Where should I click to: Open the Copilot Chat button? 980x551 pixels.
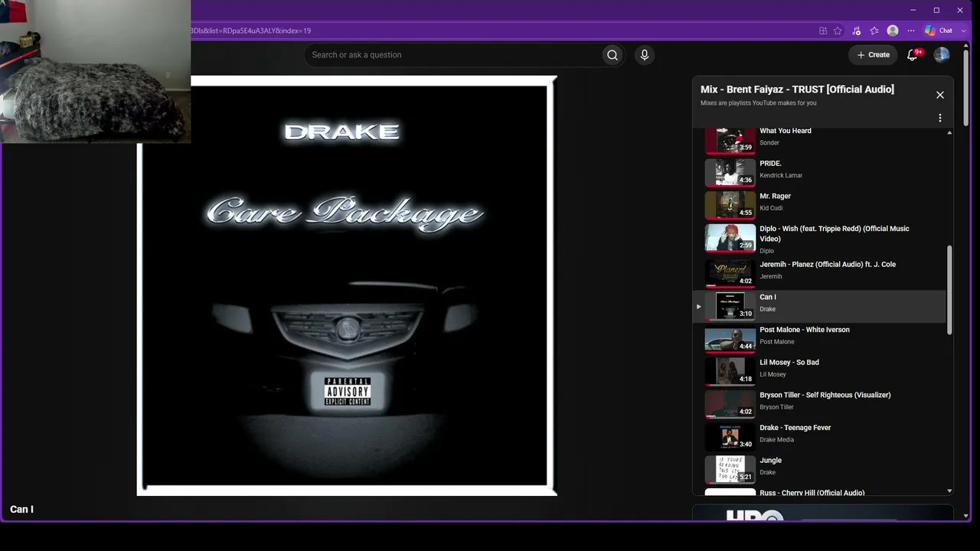tap(939, 31)
